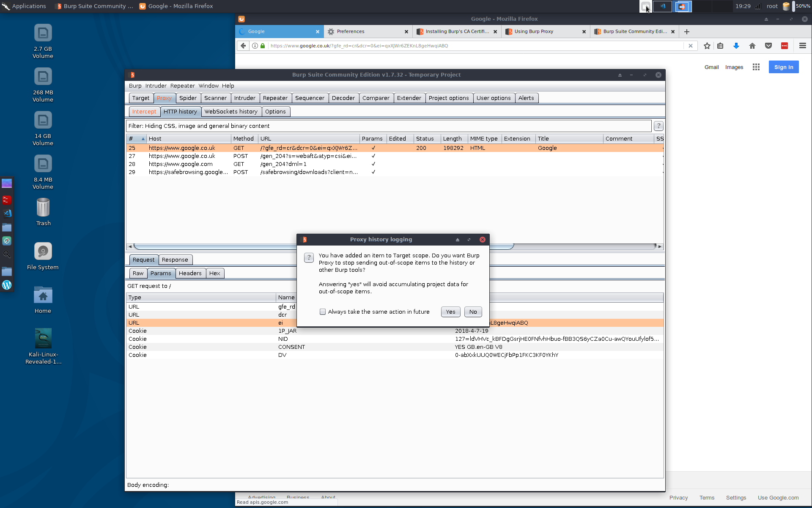Open Gmail via the Gmail link
812x508 pixels.
coord(711,67)
